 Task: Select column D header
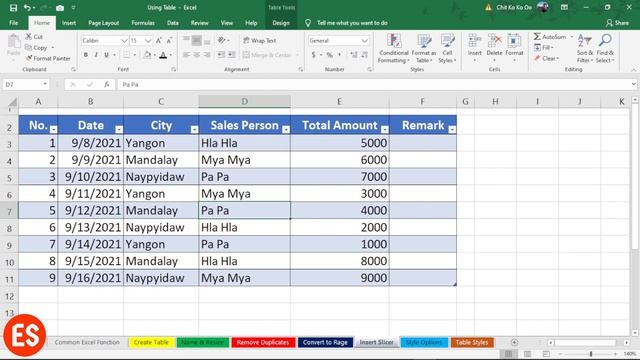(x=244, y=102)
